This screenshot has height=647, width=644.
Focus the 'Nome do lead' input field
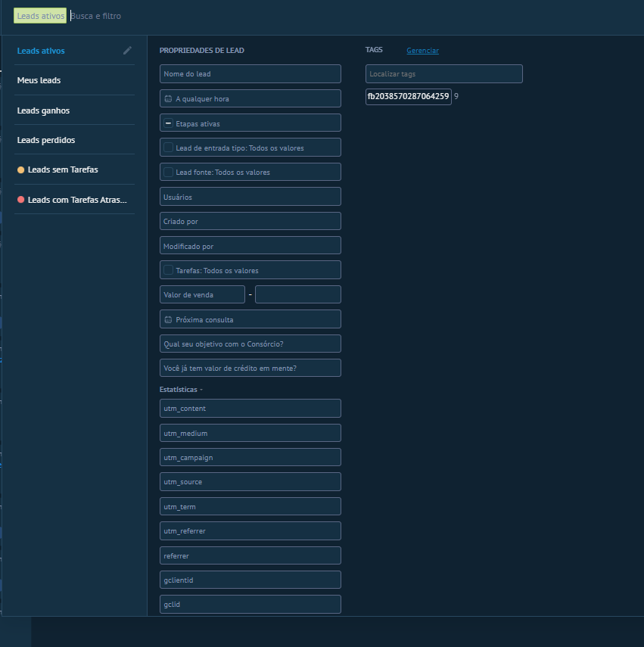click(x=250, y=74)
